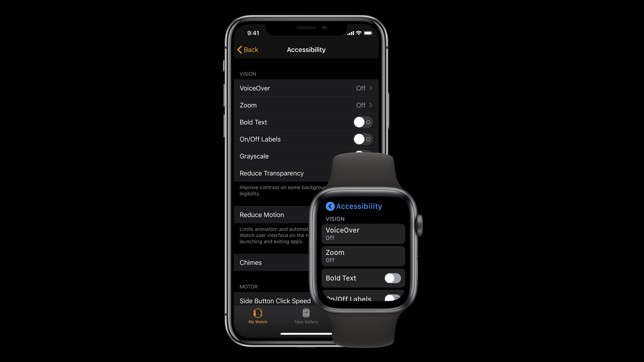This screenshot has height=362, width=644.
Task: Expand Zoom settings on iPhone
Action: pos(305,105)
